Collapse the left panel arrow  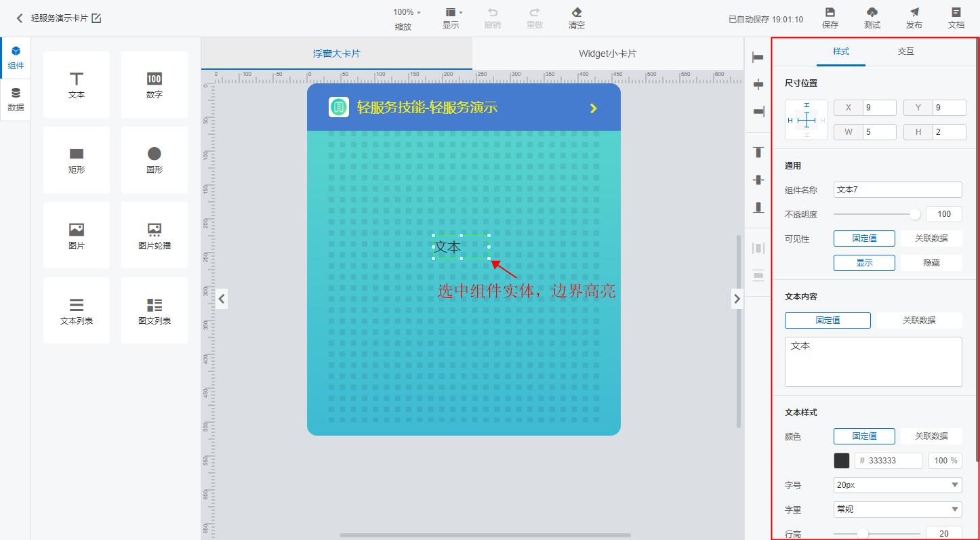click(221, 298)
